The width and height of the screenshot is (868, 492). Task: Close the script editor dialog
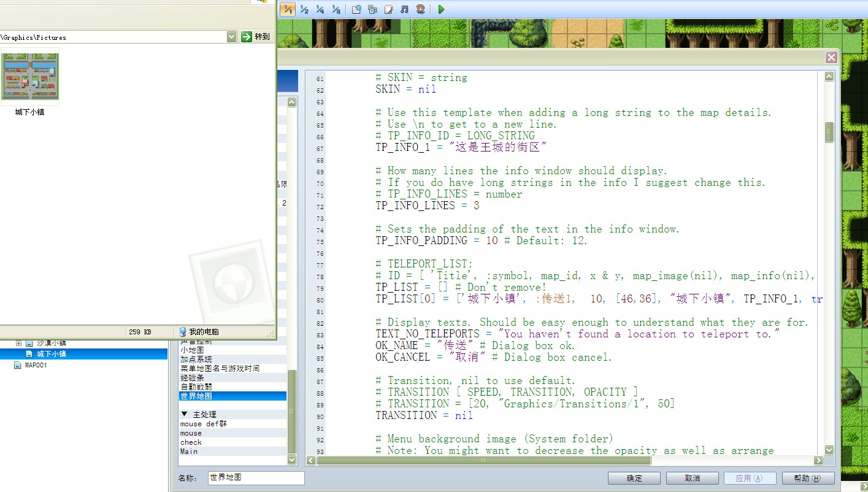(x=831, y=57)
